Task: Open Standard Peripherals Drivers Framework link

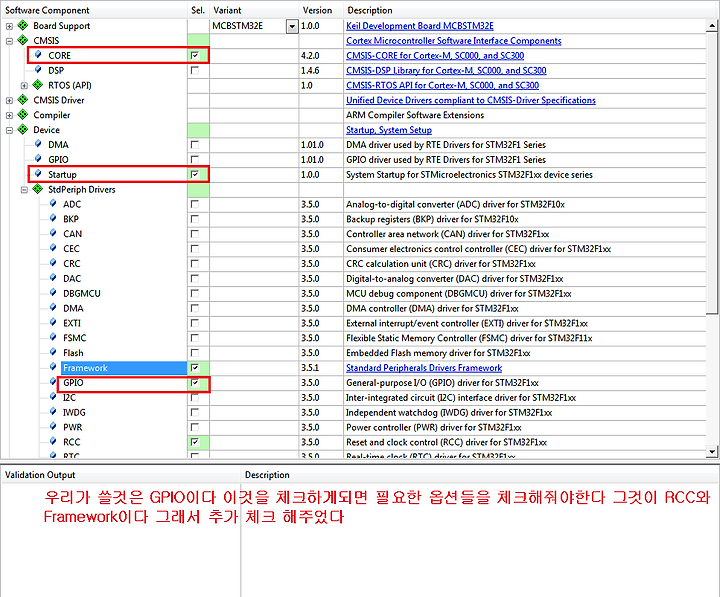Action: pyautogui.click(x=424, y=368)
